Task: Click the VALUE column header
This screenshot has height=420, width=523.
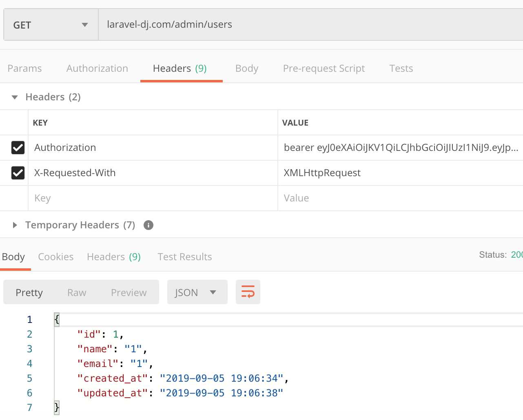Action: (295, 123)
